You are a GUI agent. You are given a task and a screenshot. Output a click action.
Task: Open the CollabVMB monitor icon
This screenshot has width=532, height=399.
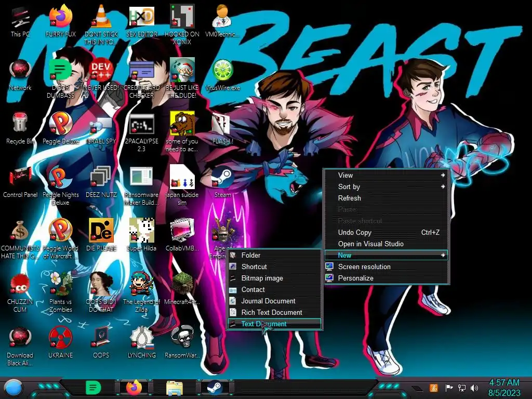(x=182, y=235)
